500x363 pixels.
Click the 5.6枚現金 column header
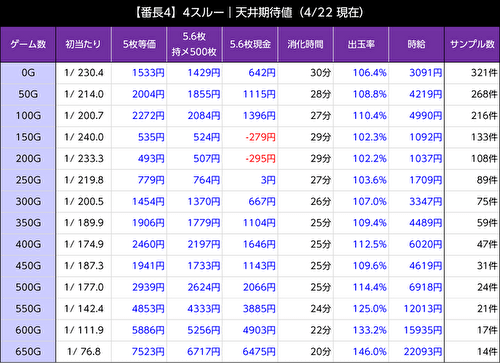[x=250, y=44]
